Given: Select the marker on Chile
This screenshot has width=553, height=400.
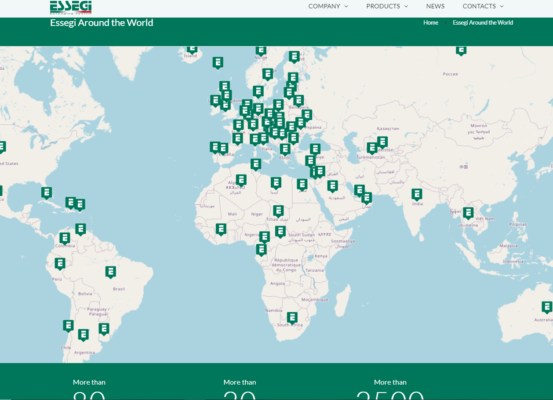Looking at the screenshot, I should [x=68, y=326].
